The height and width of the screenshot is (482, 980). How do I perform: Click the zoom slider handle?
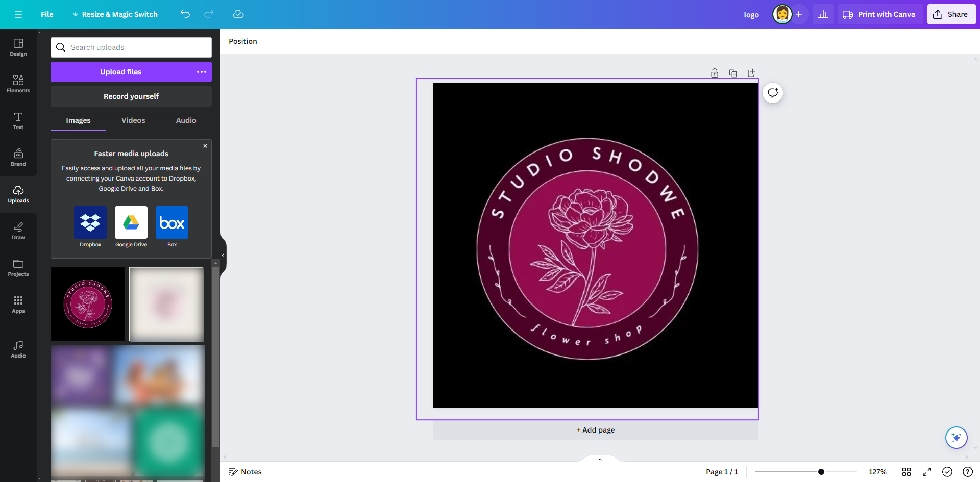pos(821,472)
